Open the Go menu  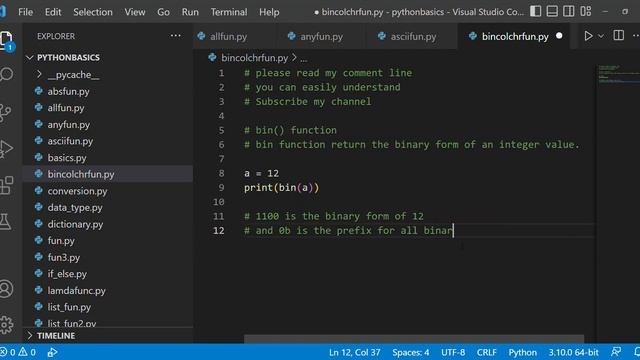click(163, 12)
